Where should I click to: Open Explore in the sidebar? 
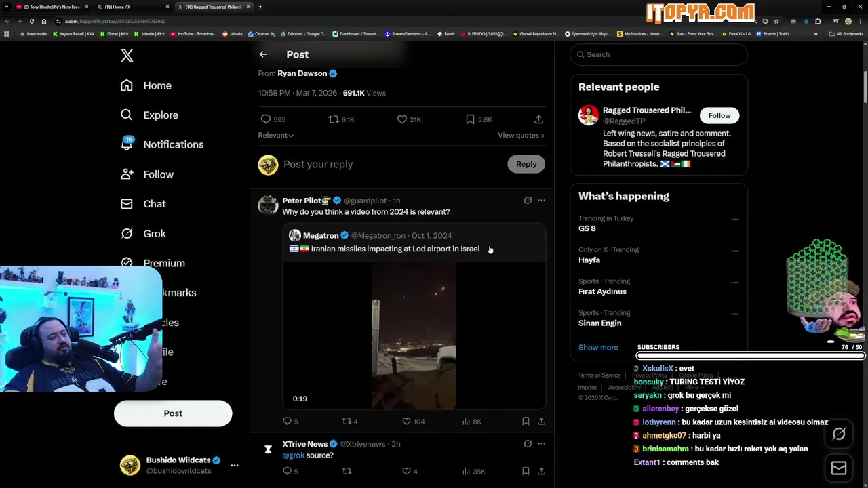[149, 115]
